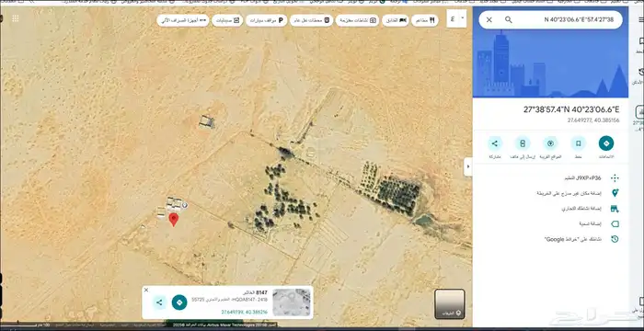Select the Parking chip with P icon
Viewport: 644px width, 331px height.
[x=267, y=20]
